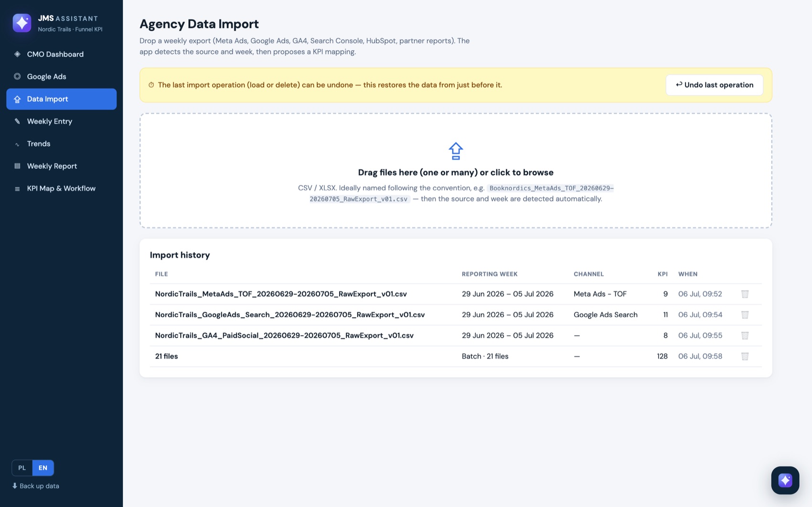Click the NordicTrails_GA4_PaidSocial file name
The width and height of the screenshot is (812, 507).
click(284, 336)
